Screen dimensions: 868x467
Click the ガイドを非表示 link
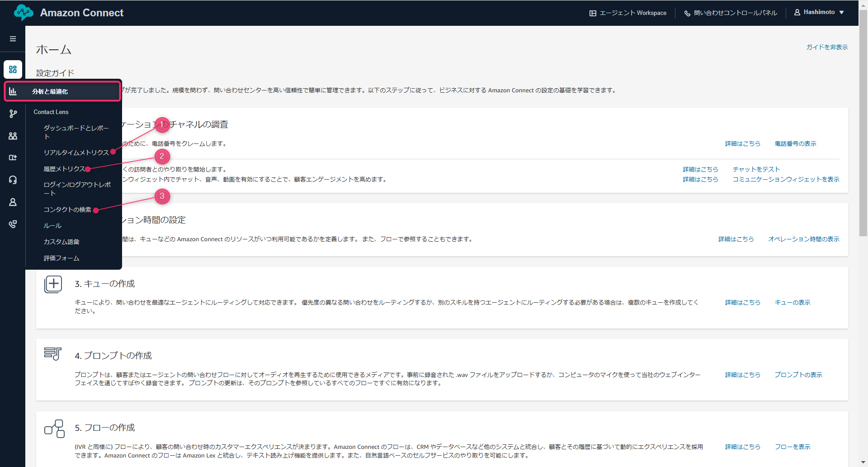(827, 47)
